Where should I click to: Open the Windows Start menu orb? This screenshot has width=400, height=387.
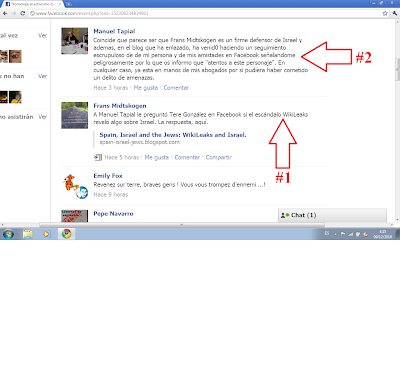(8, 234)
